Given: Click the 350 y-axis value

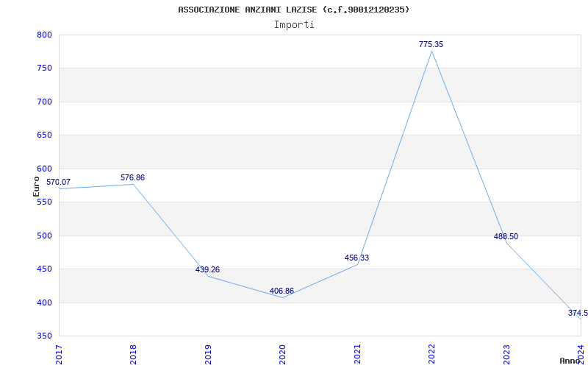Looking at the screenshot, I should [x=44, y=336].
